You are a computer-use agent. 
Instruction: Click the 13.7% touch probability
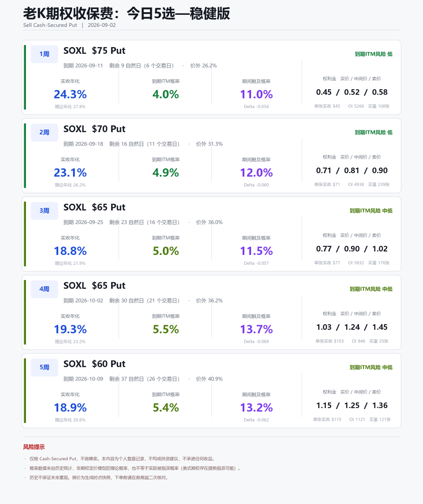(256, 329)
